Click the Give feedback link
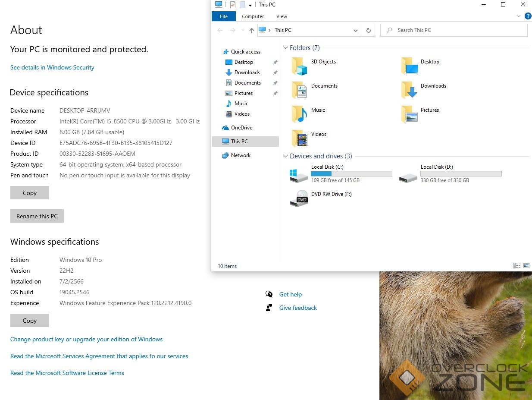This screenshot has width=532, height=400. point(298,308)
